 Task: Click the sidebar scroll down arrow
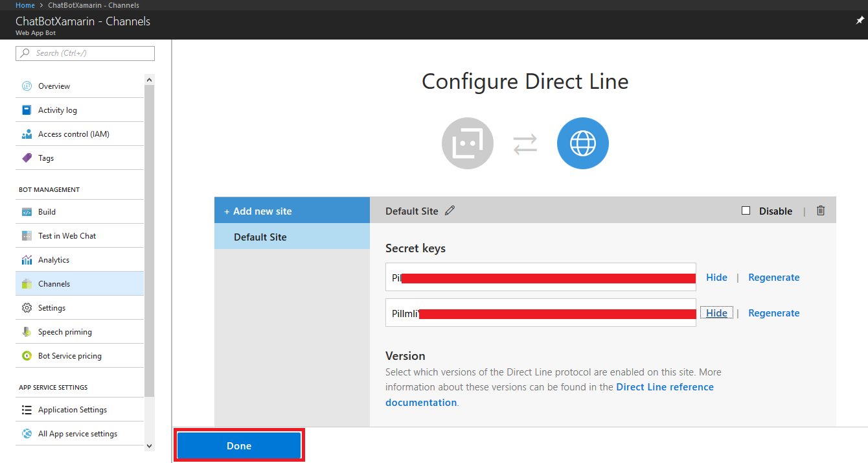pos(150,446)
